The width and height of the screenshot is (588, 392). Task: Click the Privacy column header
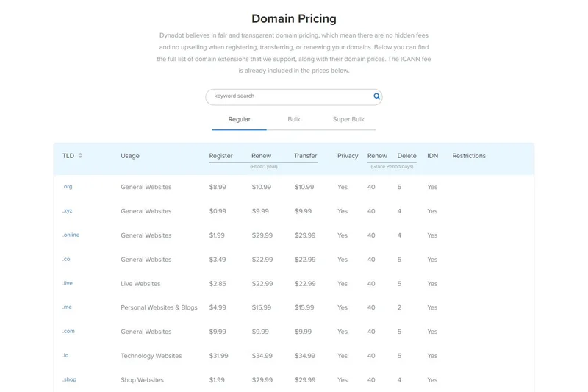tap(348, 156)
